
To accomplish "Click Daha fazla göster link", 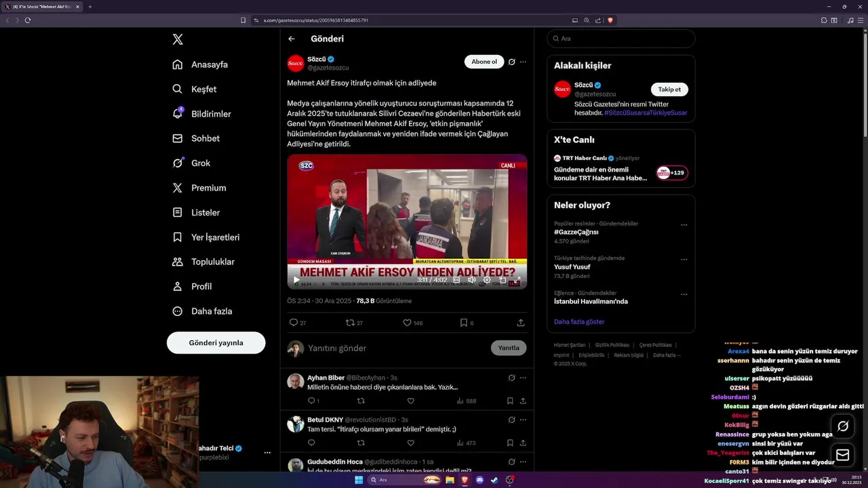I will click(x=579, y=322).
